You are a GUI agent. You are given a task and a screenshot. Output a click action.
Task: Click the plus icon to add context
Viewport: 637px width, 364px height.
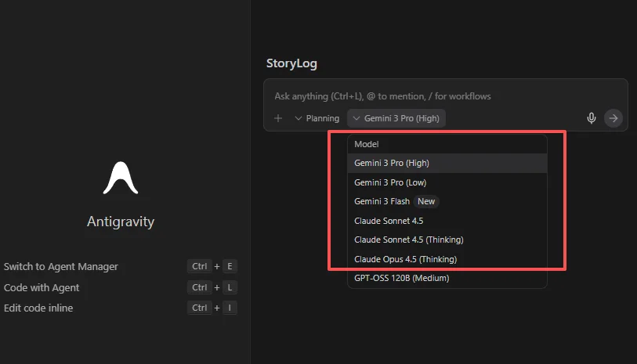point(278,118)
